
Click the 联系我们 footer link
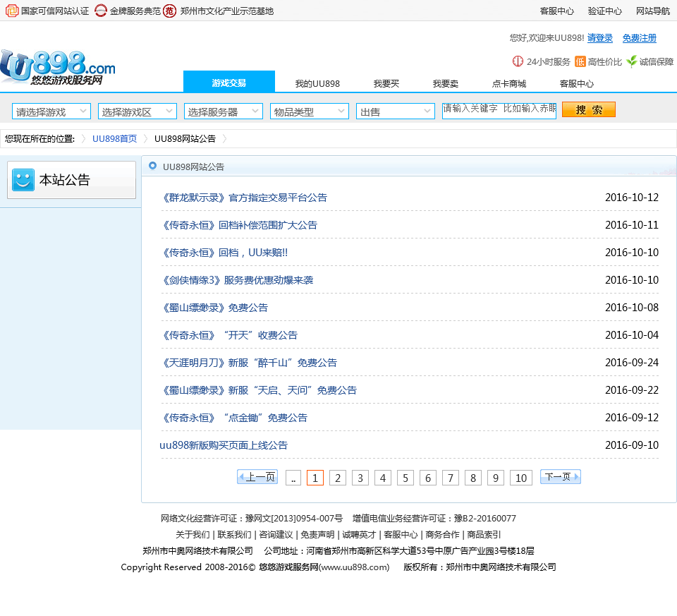(x=234, y=535)
